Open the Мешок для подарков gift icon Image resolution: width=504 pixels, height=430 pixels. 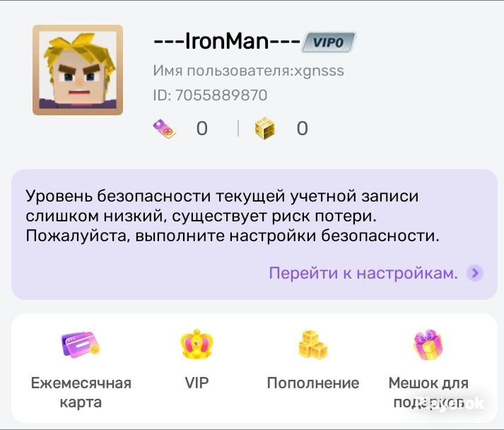(428, 344)
